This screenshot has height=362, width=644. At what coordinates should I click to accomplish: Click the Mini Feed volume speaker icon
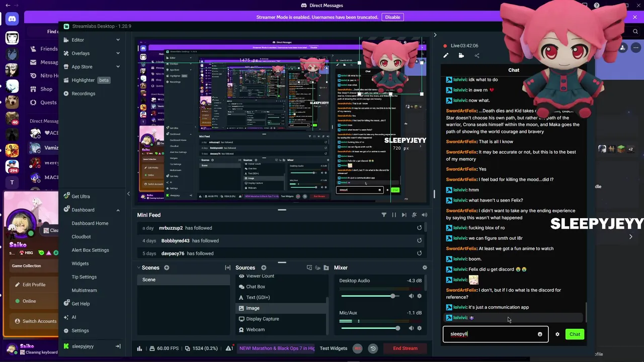click(424, 215)
